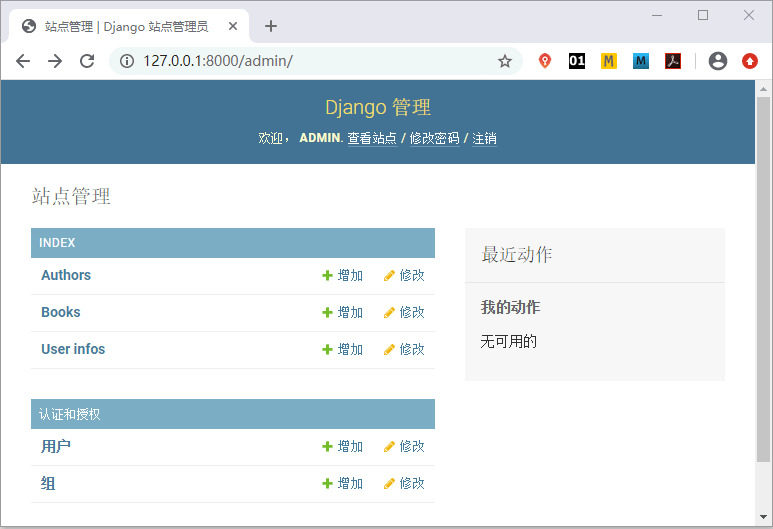Open the Books model list
Image resolution: width=773 pixels, height=529 pixels.
coord(61,312)
